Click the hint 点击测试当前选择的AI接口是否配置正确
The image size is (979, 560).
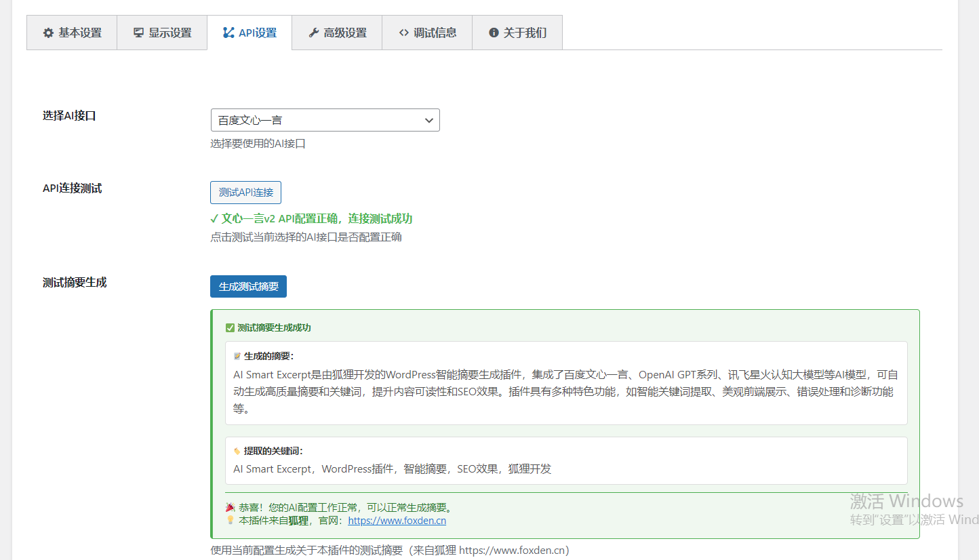[306, 237]
